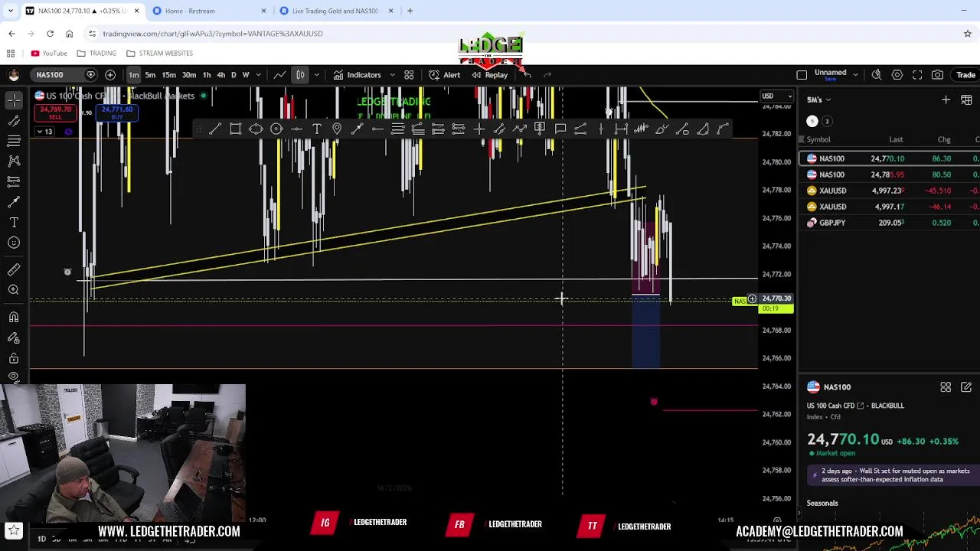Open symbol details grid icon next to NAS100
The height and width of the screenshot is (551, 980).
coord(946,387)
